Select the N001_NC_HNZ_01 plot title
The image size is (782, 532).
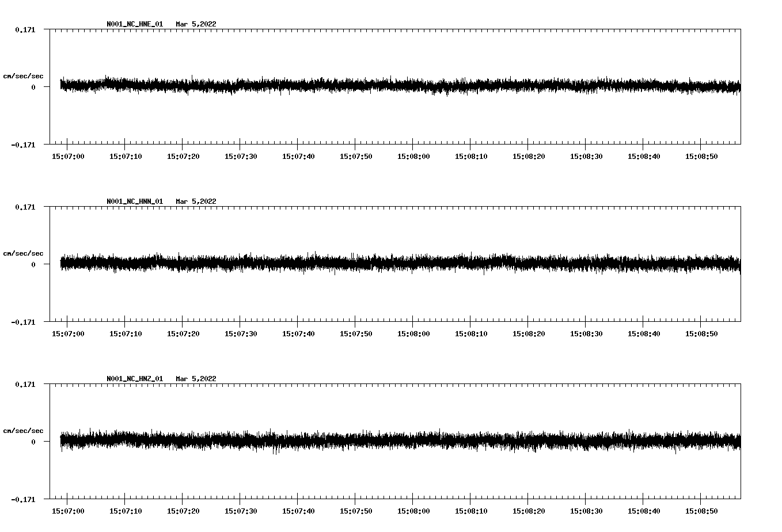(x=135, y=379)
